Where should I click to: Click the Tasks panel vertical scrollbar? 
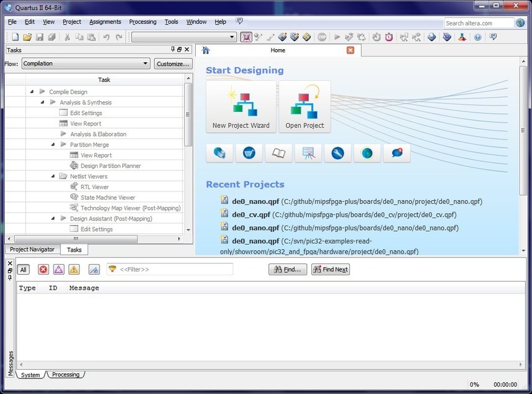[x=188, y=115]
